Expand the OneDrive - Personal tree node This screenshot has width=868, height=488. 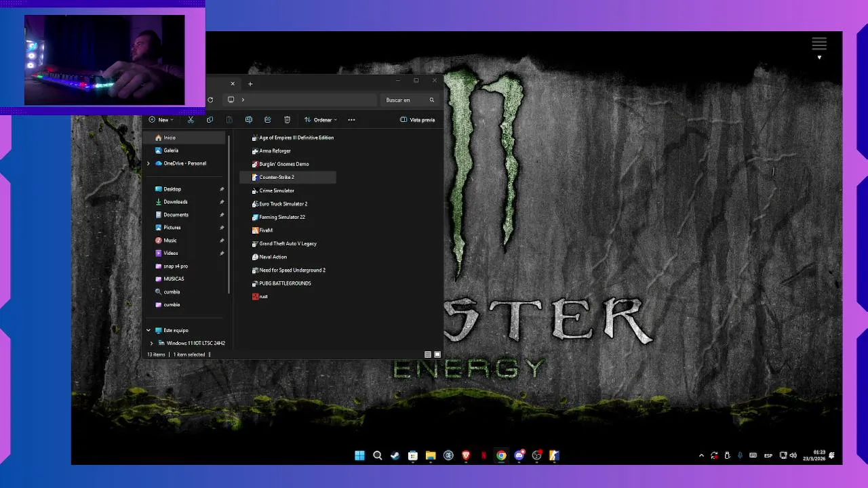[149, 163]
